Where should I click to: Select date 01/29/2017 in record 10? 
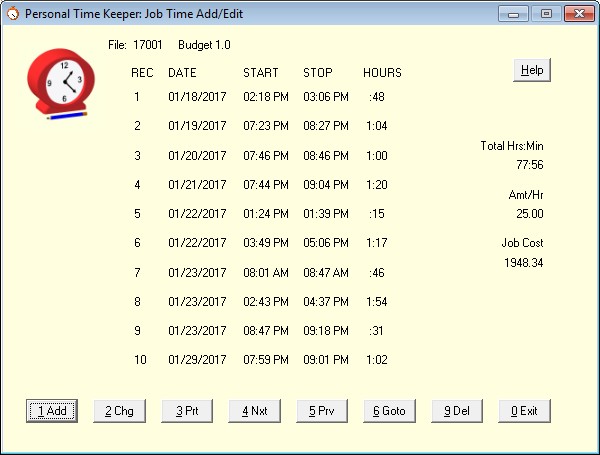197,360
